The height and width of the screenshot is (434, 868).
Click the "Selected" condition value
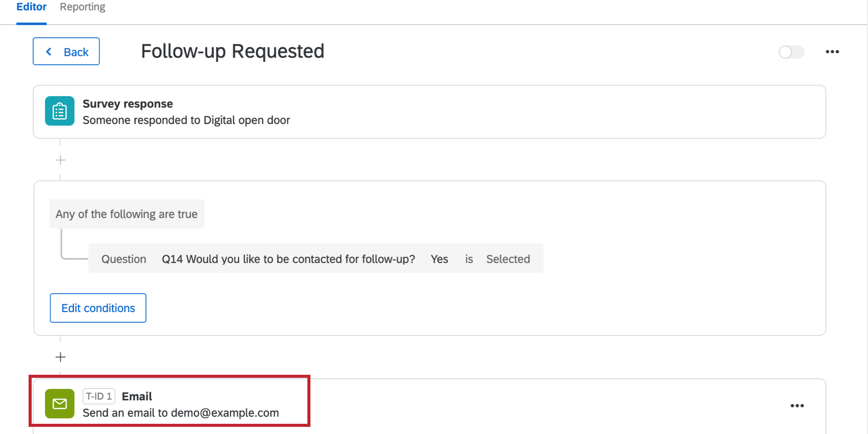coord(508,259)
